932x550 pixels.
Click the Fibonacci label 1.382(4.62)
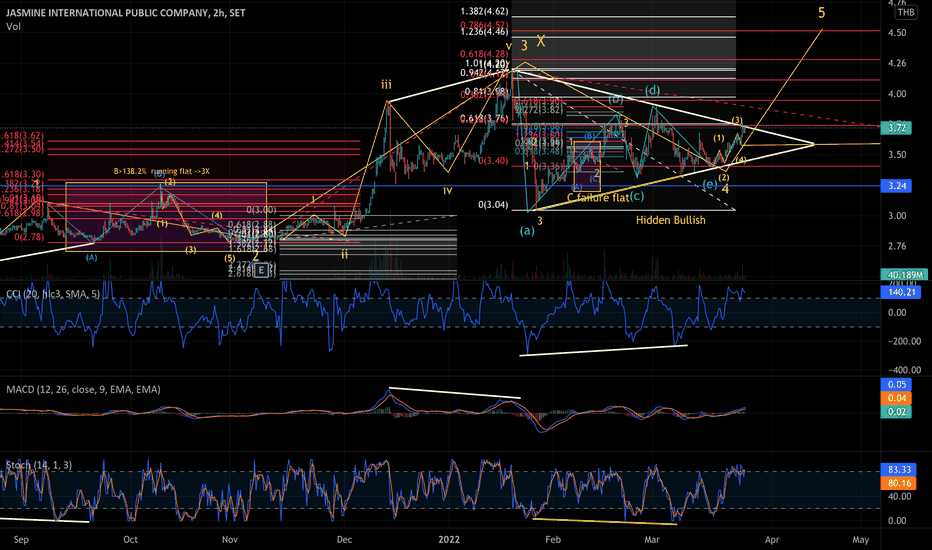[x=484, y=11]
